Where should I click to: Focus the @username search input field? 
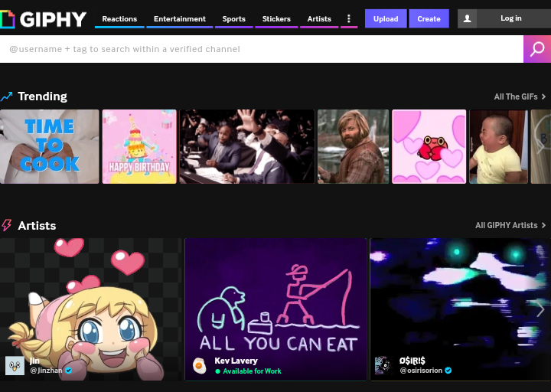(x=262, y=49)
